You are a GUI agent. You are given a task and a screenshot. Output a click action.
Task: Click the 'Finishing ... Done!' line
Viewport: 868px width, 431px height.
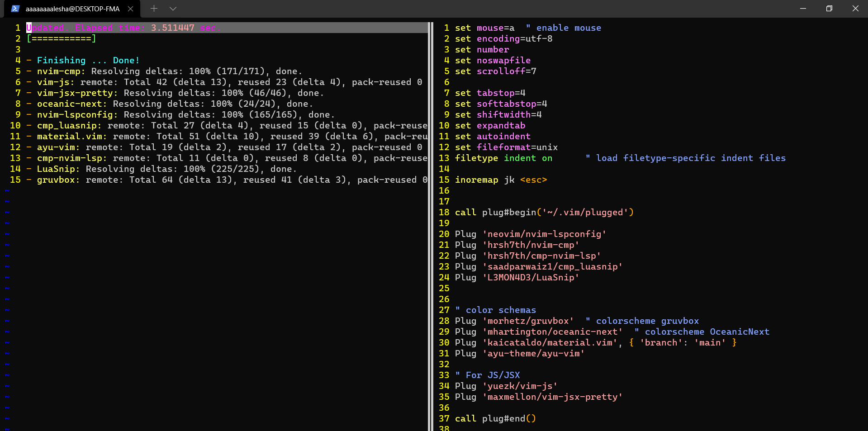point(83,61)
